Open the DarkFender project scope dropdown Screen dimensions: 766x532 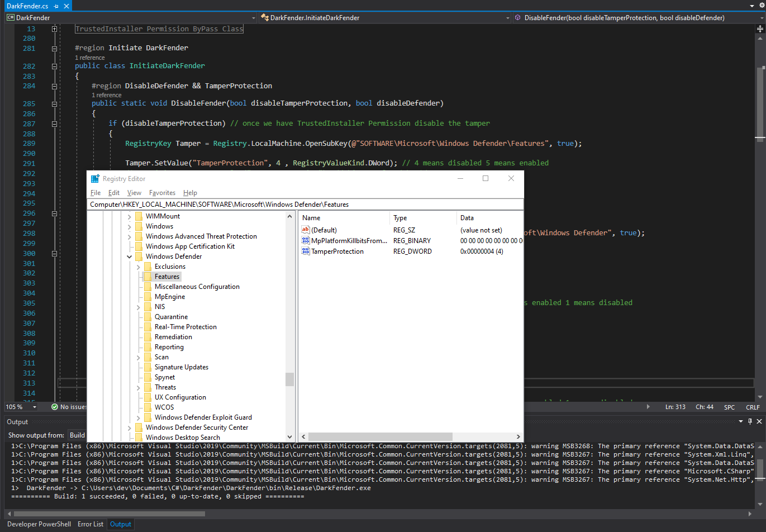point(253,18)
